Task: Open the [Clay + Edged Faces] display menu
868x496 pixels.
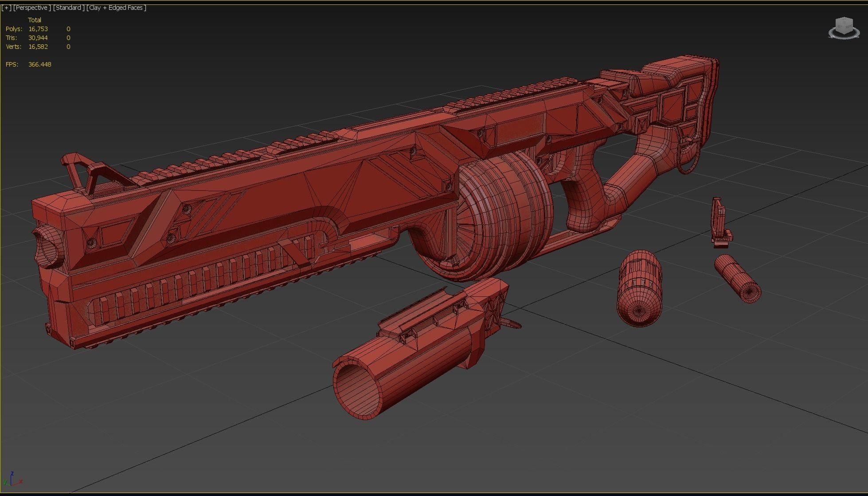Action: pyautogui.click(x=116, y=8)
